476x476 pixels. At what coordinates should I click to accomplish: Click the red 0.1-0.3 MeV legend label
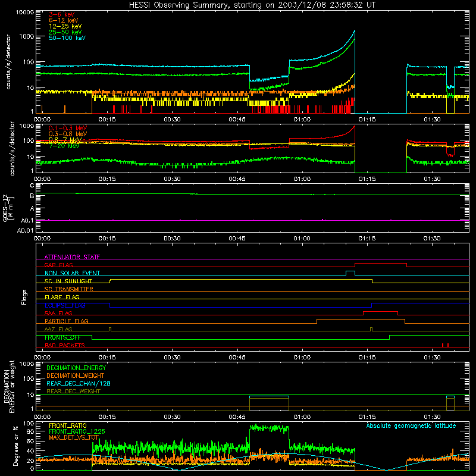pos(68,128)
